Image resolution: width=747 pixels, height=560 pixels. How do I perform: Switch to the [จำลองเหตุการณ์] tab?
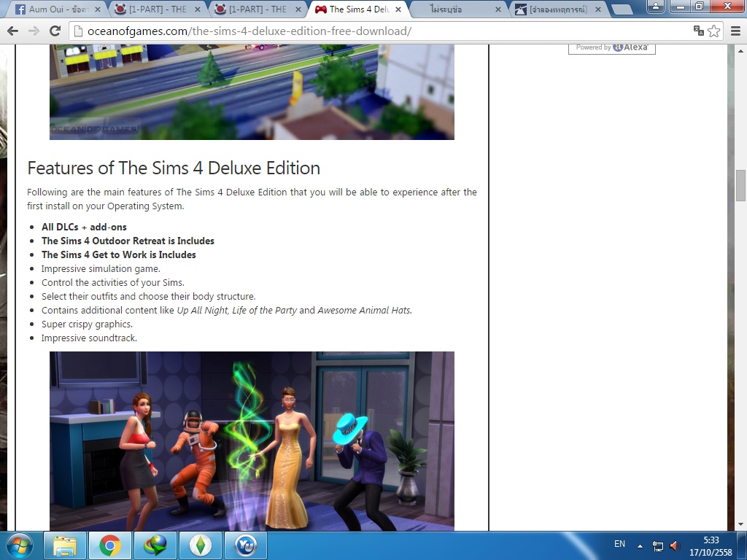pos(557,9)
